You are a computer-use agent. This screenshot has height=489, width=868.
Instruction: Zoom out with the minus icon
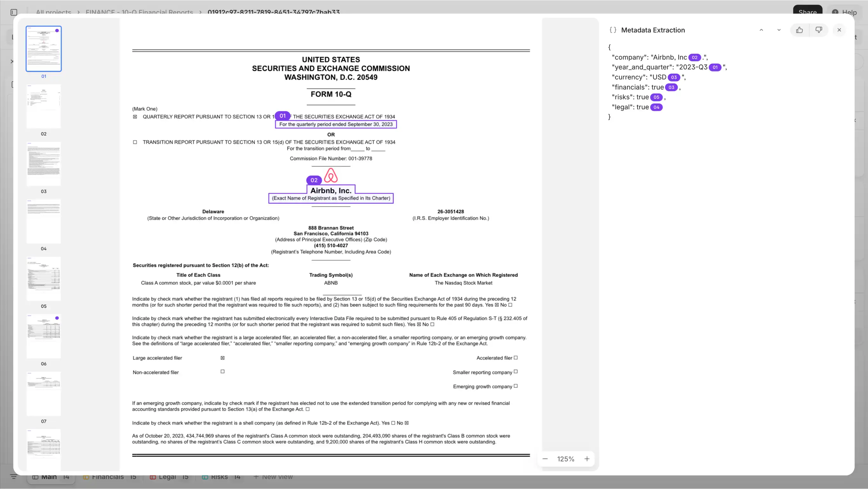pos(545,459)
